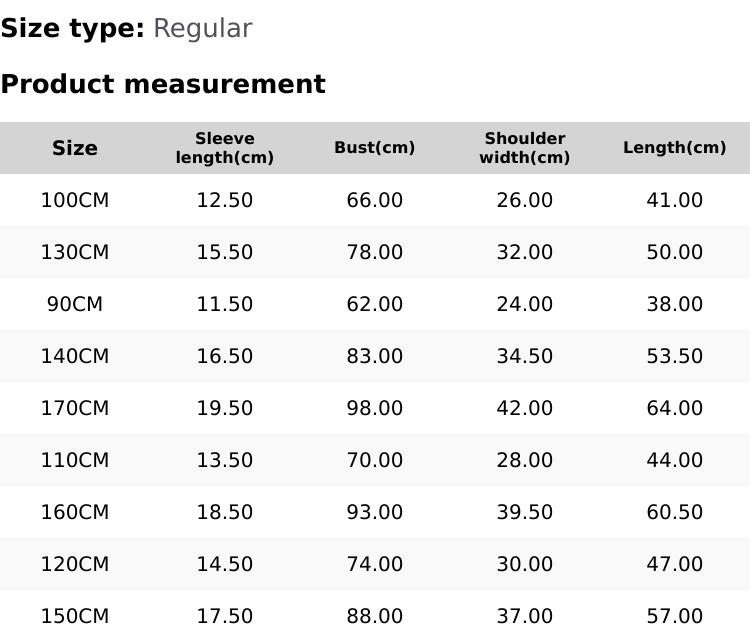Click the Product measurement heading

click(163, 84)
